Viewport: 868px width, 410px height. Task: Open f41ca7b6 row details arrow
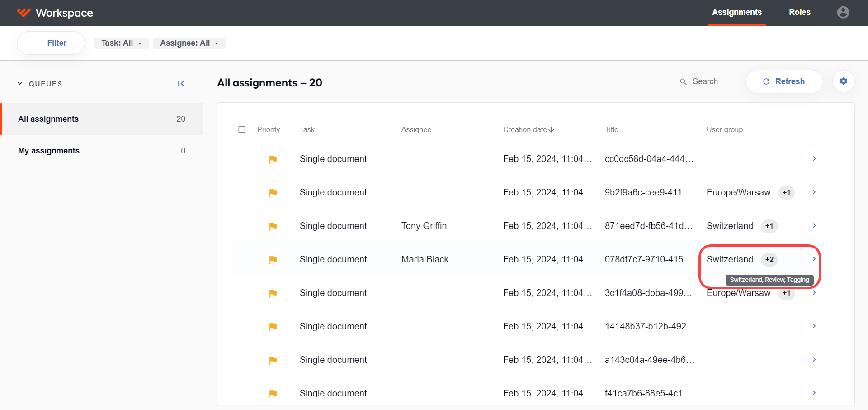[814, 393]
